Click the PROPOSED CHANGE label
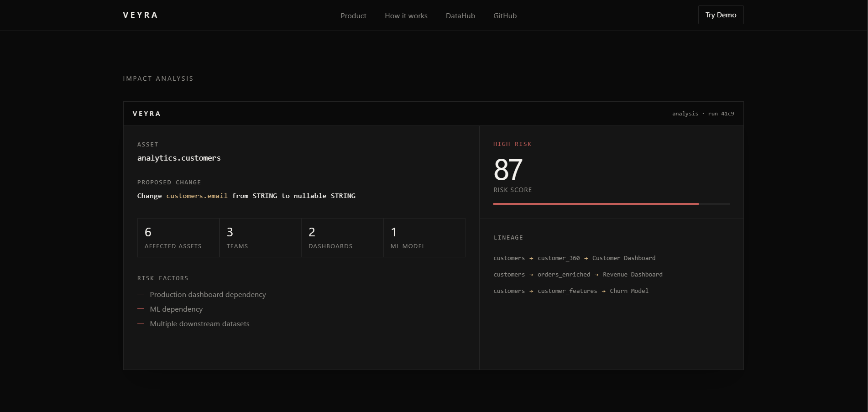The height and width of the screenshot is (412, 868). click(169, 183)
